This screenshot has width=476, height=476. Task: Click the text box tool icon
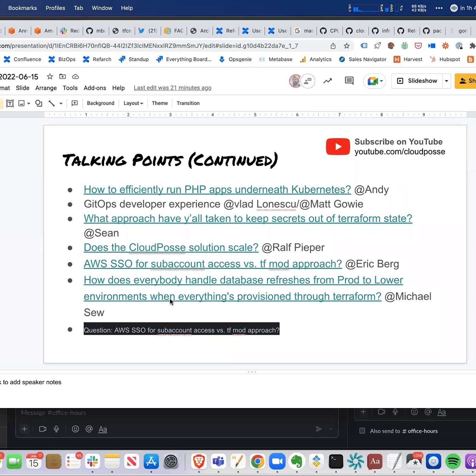10,103
